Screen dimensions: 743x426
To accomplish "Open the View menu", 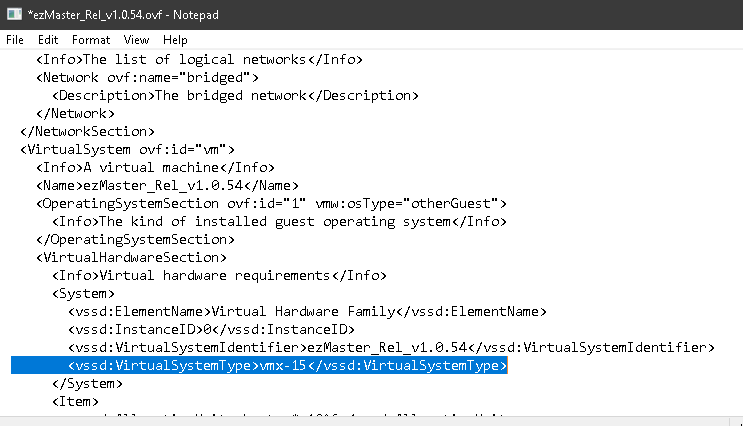I will click(136, 40).
